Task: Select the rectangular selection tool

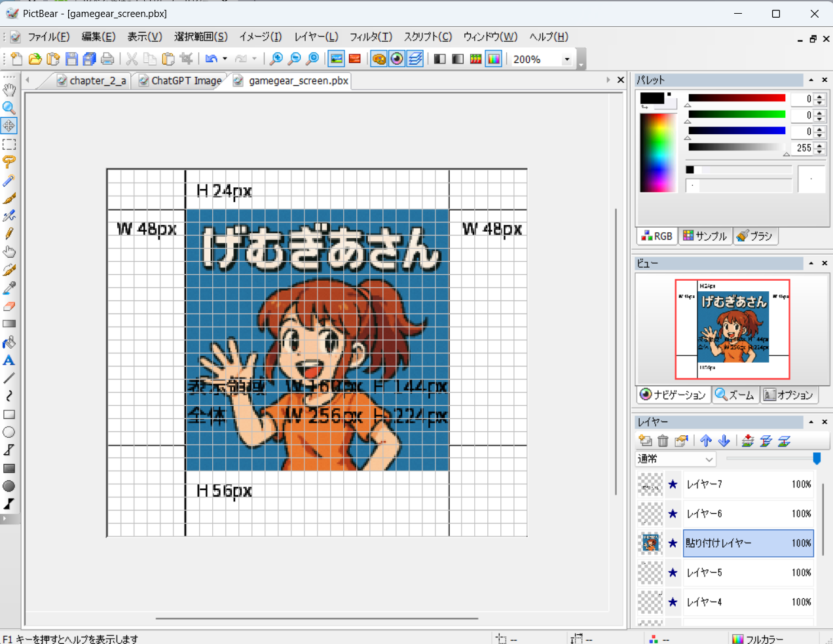Action: click(x=9, y=144)
